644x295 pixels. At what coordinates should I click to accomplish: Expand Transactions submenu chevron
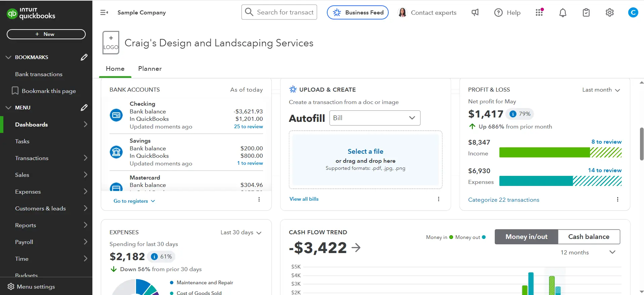(85, 158)
